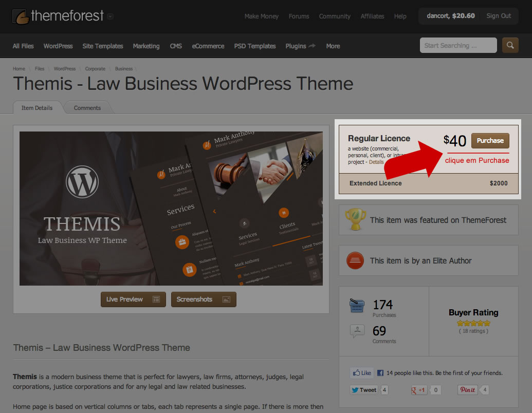Click the Google +1 count bubble

point(436,390)
